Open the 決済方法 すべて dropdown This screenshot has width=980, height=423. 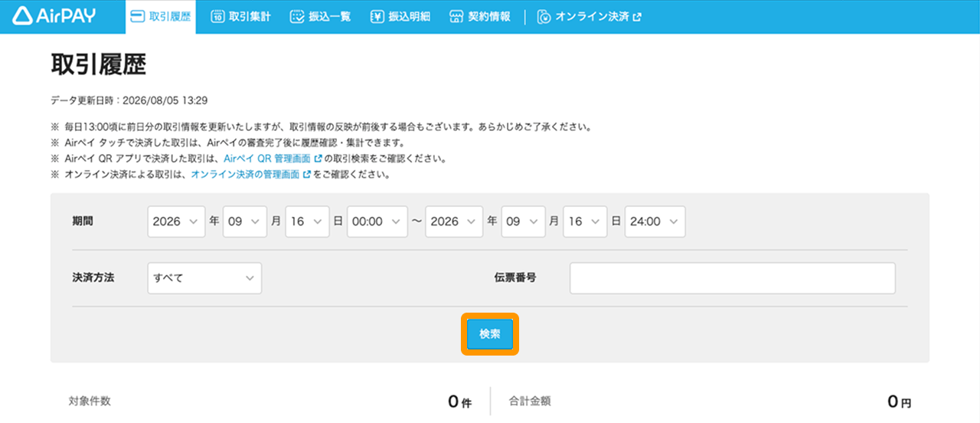click(204, 278)
